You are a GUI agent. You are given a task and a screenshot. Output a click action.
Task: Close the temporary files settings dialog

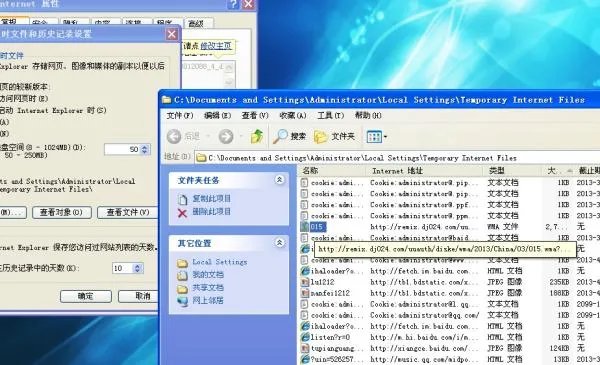tap(172, 34)
